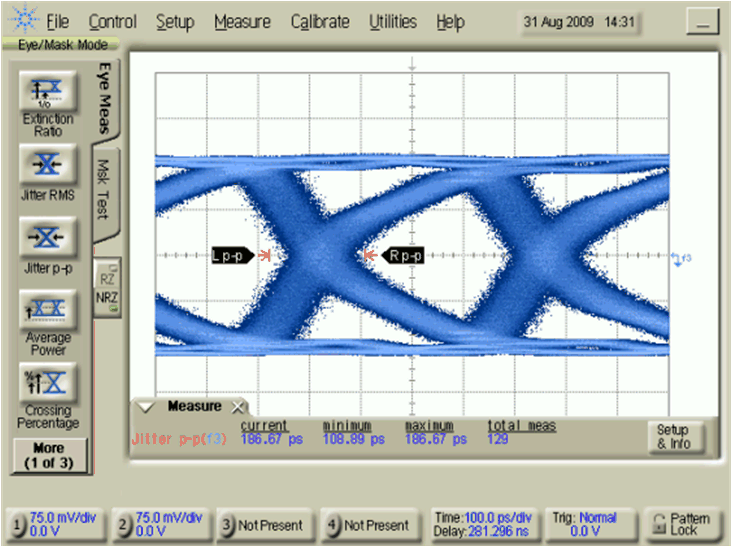Open the Utilities menu
The image size is (732, 547).
coord(393,22)
